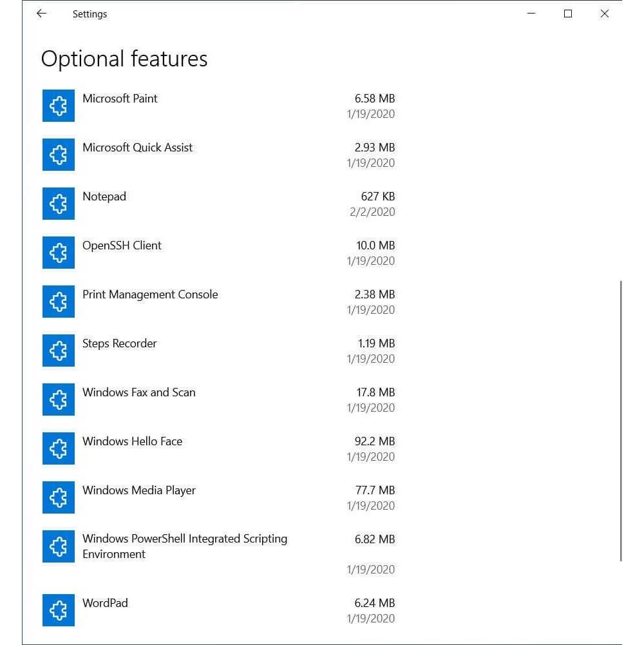
Task: Click the Microsoft Paint feature icon
Action: pyautogui.click(x=59, y=106)
